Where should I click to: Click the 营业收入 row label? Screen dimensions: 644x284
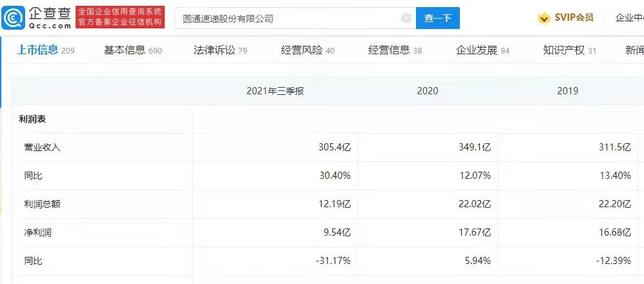coord(42,148)
